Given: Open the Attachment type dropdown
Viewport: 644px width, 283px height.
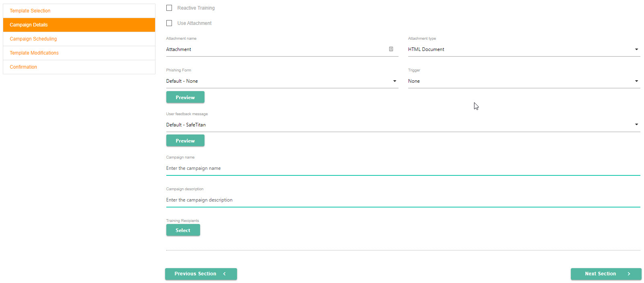Looking at the screenshot, I should (x=524, y=49).
